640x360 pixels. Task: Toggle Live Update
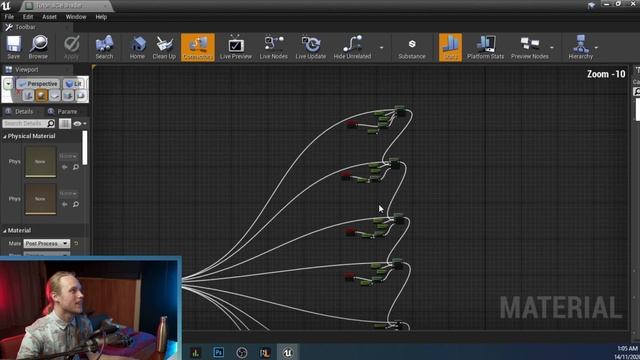(x=311, y=47)
